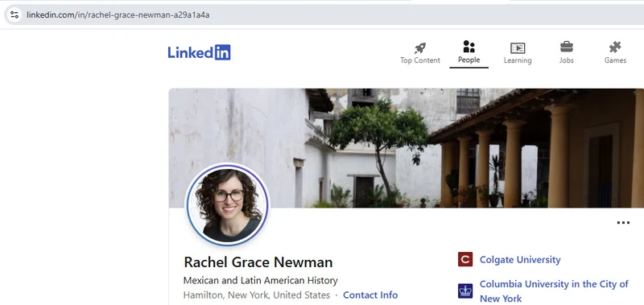The height and width of the screenshot is (305, 644).
Task: Open the Colgate University link
Action: tap(520, 260)
